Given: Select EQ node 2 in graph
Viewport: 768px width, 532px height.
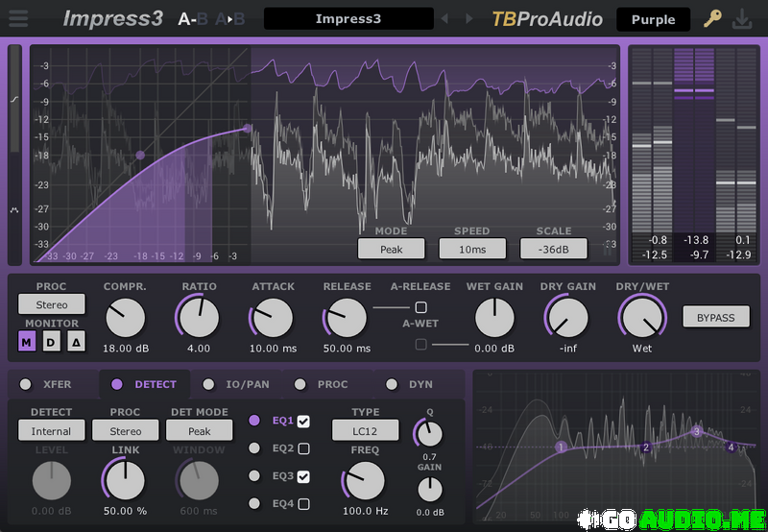Looking at the screenshot, I should pyautogui.click(x=646, y=447).
